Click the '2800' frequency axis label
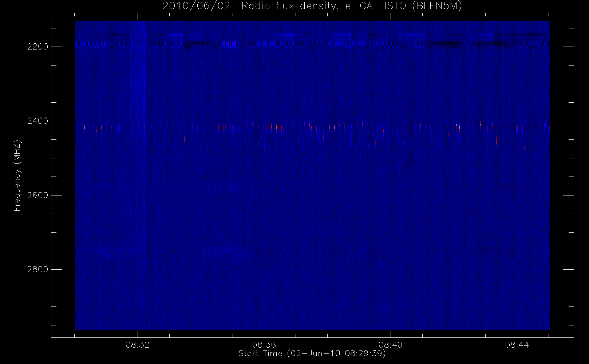This screenshot has width=589, height=364. [x=37, y=270]
